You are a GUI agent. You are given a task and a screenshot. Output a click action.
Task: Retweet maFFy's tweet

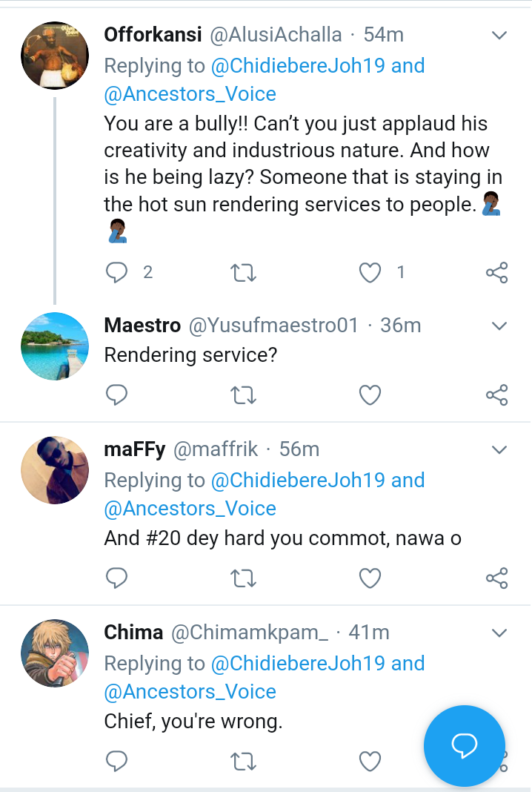pos(244,578)
